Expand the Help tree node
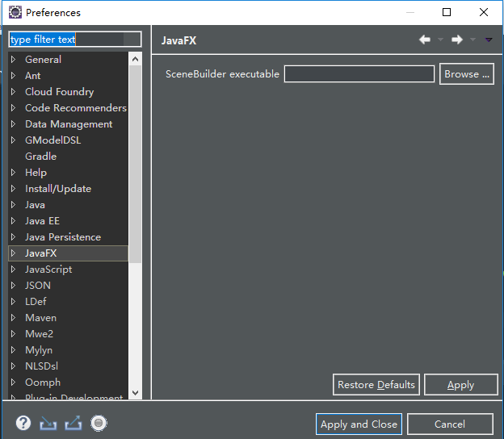Viewport: 504px width, 439px height. 13,173
